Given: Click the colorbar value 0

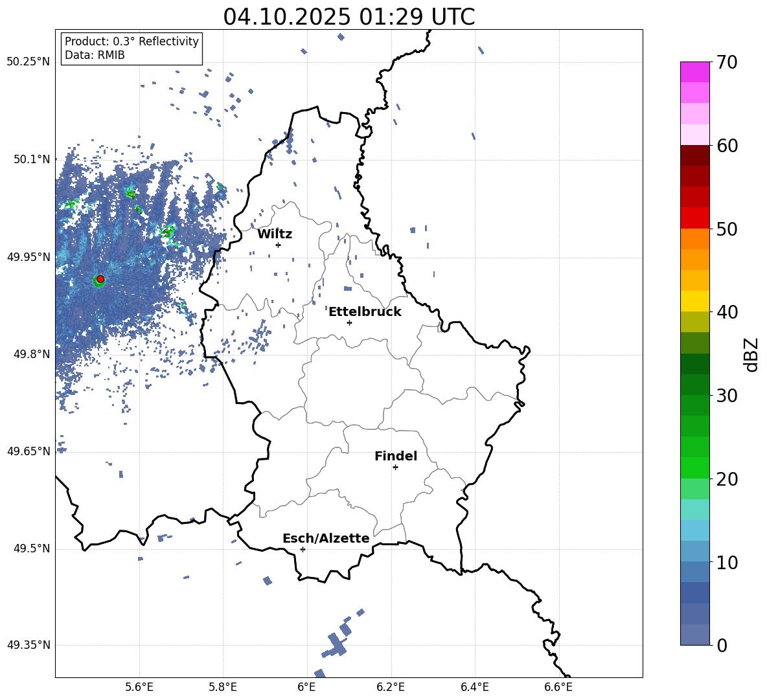Looking at the screenshot, I should click(x=722, y=645).
